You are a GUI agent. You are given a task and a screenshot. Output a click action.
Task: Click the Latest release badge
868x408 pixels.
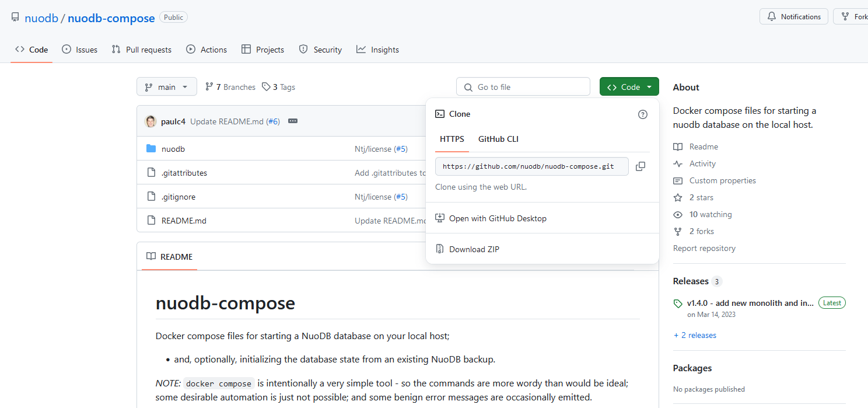tap(832, 302)
